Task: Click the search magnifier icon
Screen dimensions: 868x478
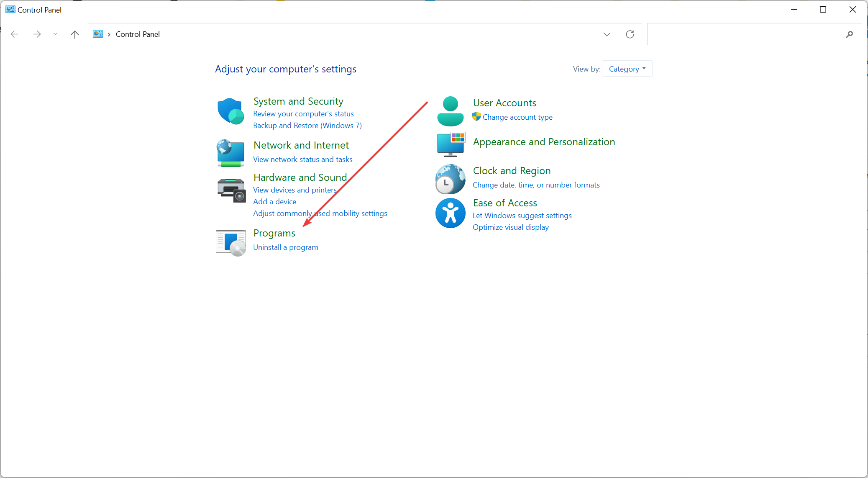Action: click(x=849, y=34)
